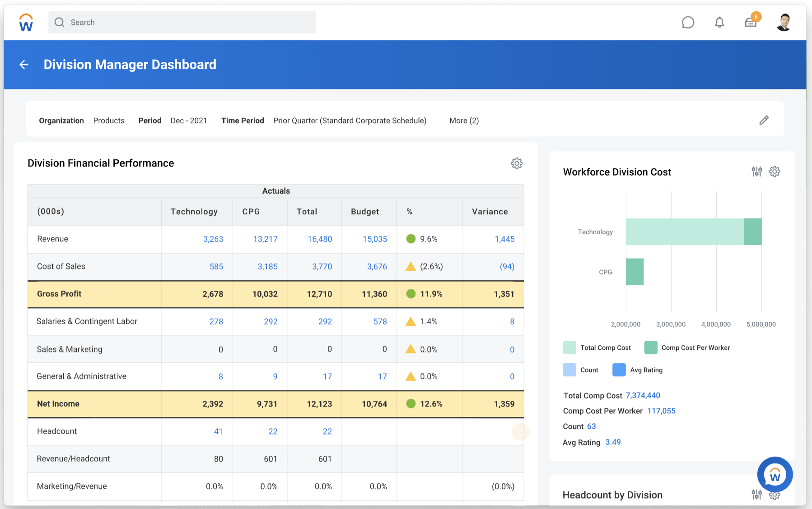Edit dashboard filters with pencil icon
Viewport: 812px width, 509px height.
[x=764, y=120]
